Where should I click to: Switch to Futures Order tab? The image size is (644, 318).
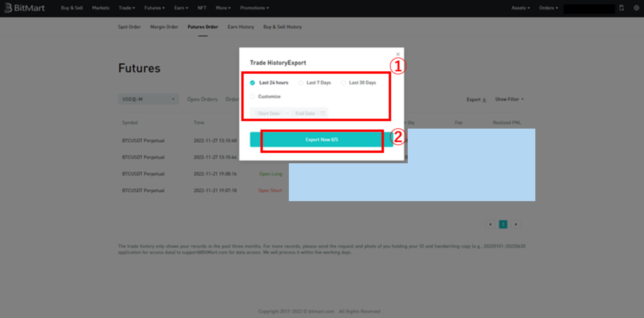[x=203, y=27]
